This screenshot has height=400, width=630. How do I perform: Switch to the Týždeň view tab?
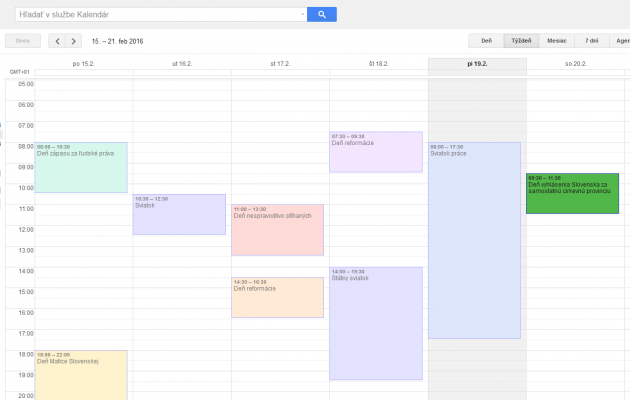click(x=521, y=41)
